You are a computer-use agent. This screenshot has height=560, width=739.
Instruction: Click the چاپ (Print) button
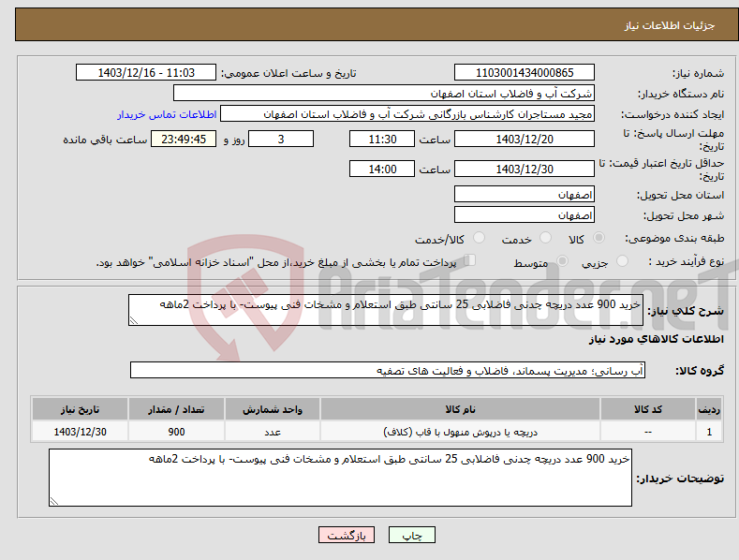411,535
